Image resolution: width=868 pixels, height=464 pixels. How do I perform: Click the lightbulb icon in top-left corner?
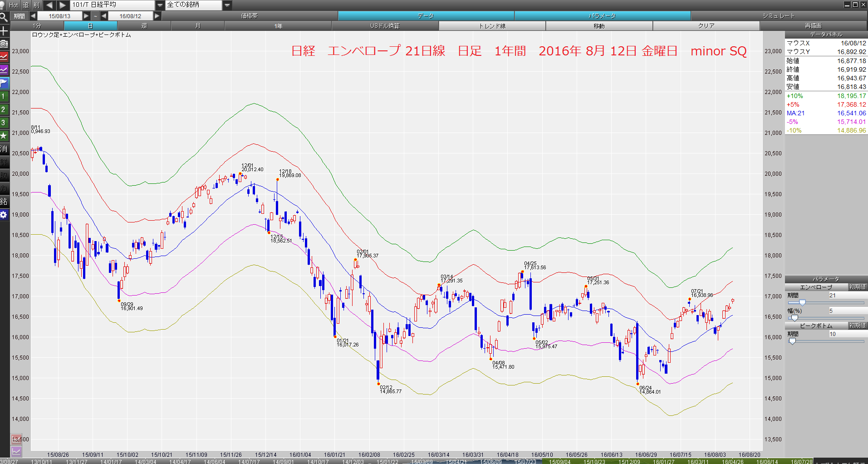click(3, 5)
